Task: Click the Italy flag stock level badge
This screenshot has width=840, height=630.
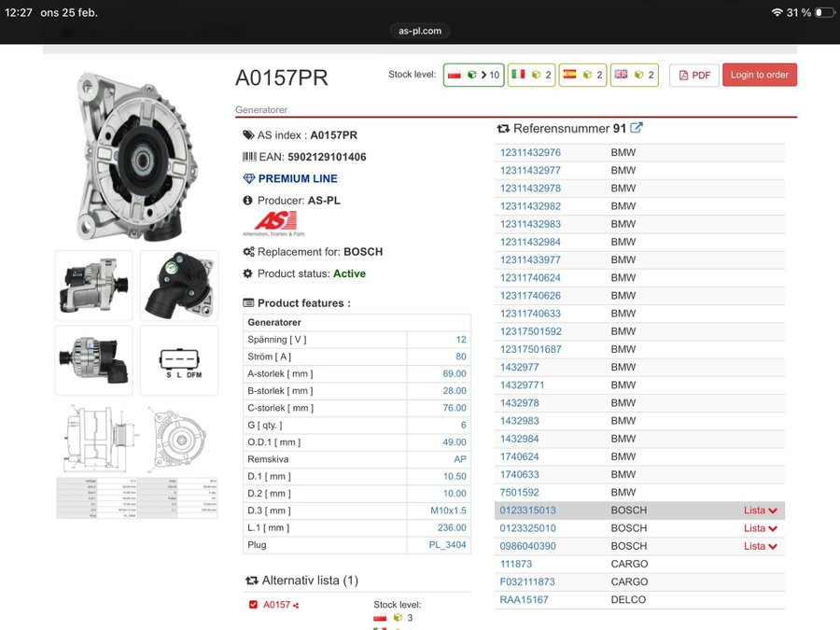Action: (532, 76)
